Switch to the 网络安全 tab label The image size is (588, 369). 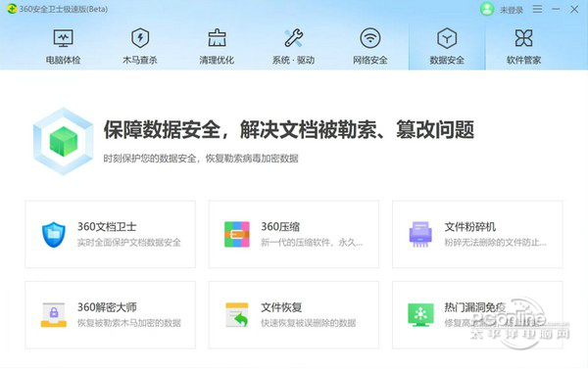pyautogui.click(x=370, y=60)
